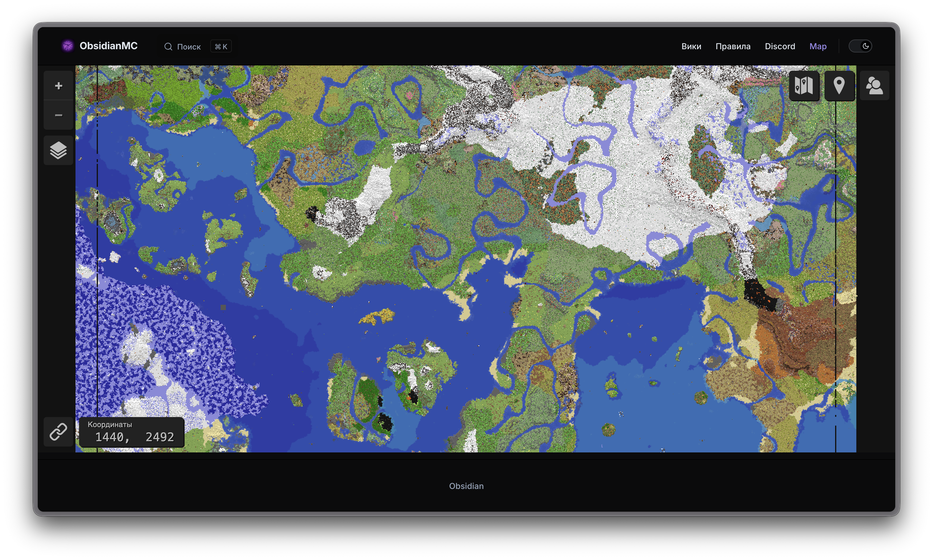Viewport: 933px width, 560px height.
Task: Show markers with the location pin icon
Action: tap(840, 86)
